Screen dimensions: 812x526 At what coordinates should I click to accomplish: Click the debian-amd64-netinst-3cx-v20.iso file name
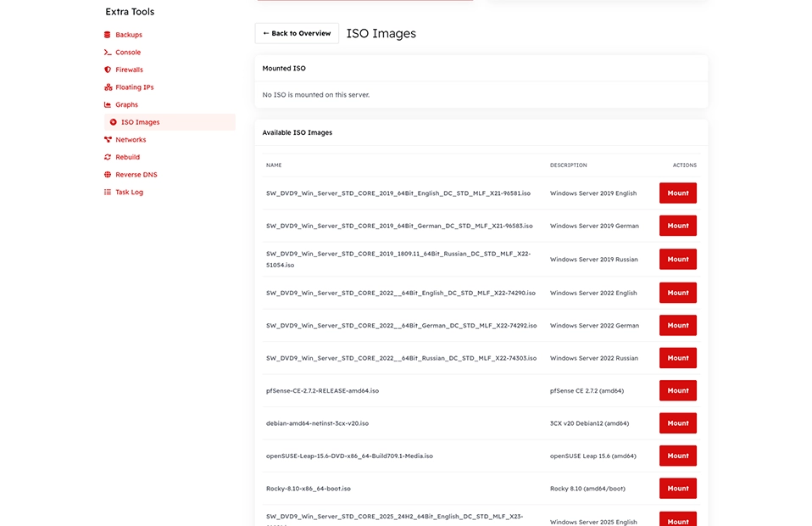coord(317,423)
